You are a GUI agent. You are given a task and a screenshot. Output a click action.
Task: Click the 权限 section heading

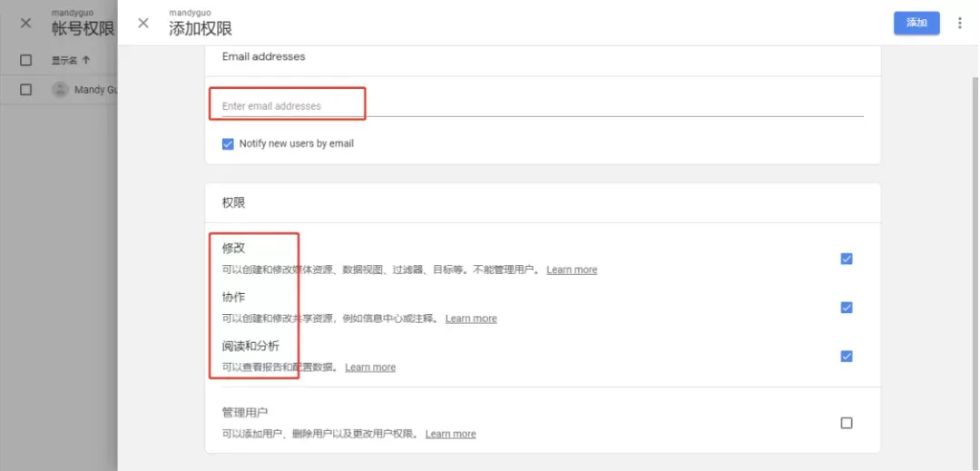234,203
